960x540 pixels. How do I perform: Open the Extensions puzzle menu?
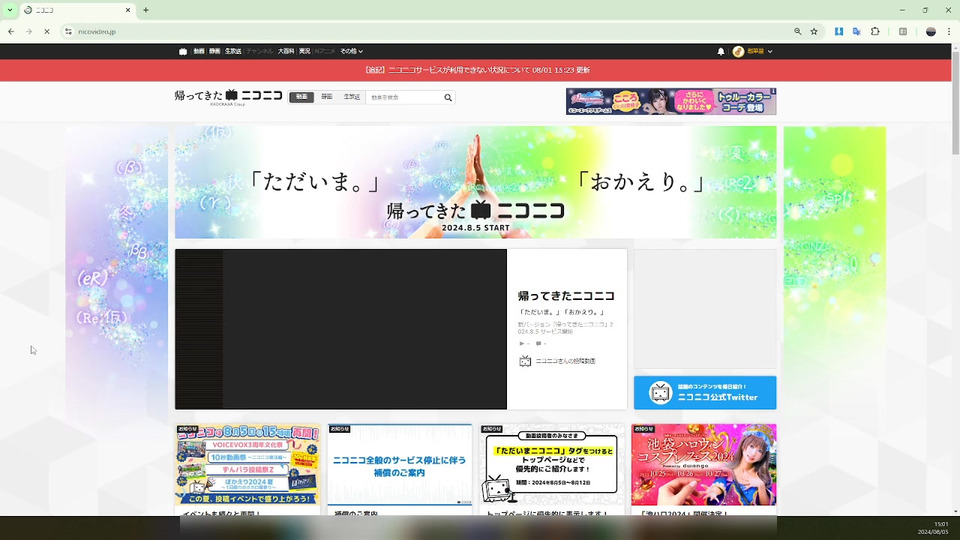(x=875, y=31)
